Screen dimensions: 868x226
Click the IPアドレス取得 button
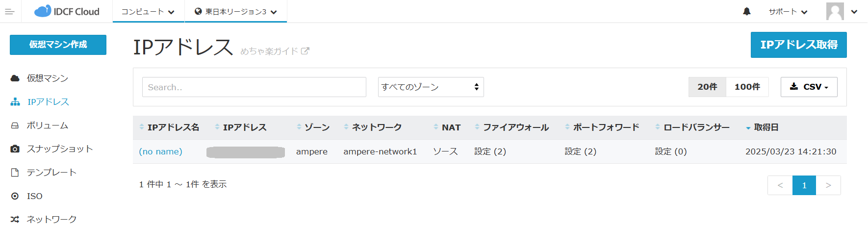click(798, 45)
